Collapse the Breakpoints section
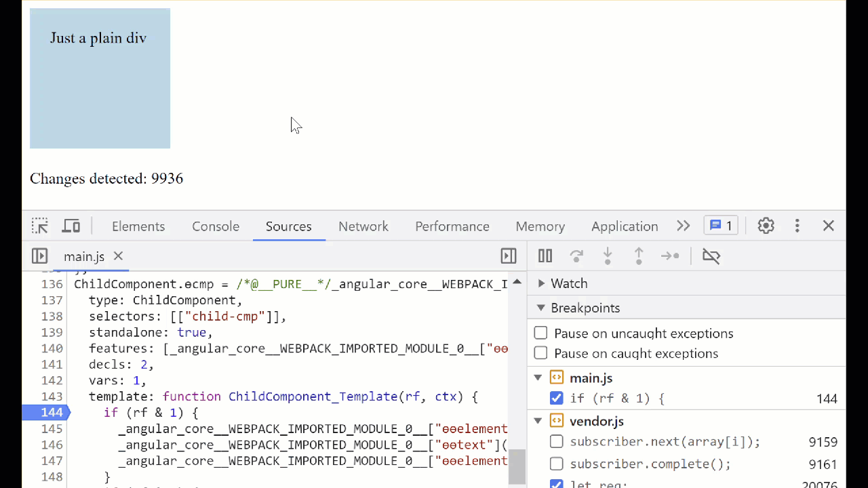This screenshot has height=488, width=868. click(x=540, y=308)
